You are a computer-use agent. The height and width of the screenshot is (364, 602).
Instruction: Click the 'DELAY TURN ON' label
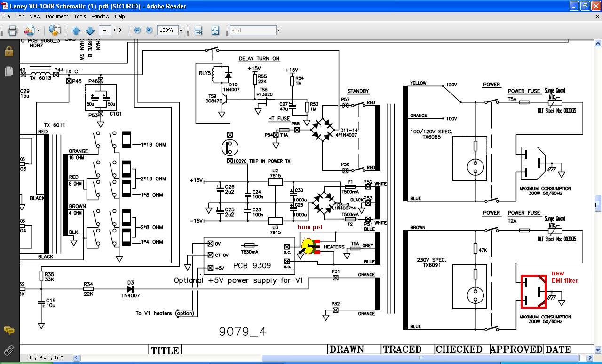click(259, 59)
